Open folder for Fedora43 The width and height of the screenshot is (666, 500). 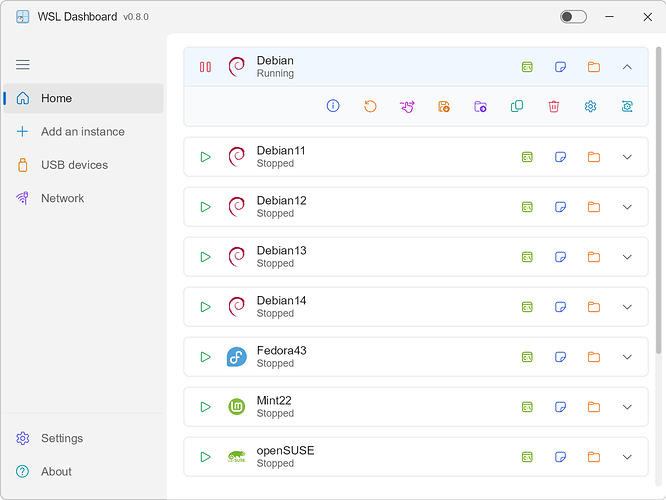coord(594,357)
